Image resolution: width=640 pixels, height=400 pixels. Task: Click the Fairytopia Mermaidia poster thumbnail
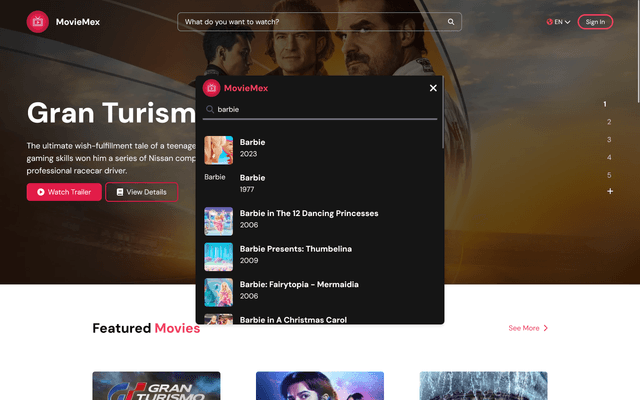point(218,292)
